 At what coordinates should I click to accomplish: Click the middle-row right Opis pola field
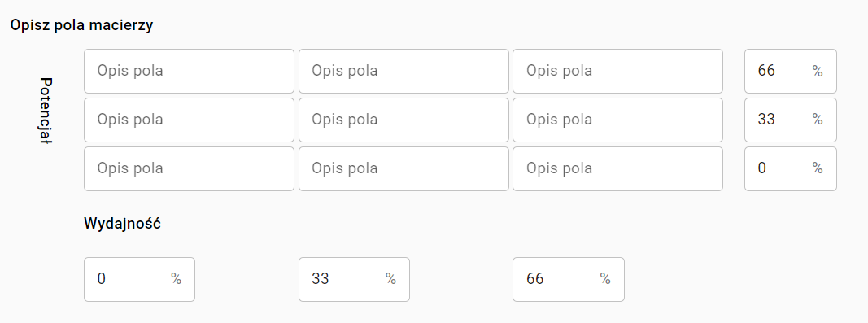617,120
